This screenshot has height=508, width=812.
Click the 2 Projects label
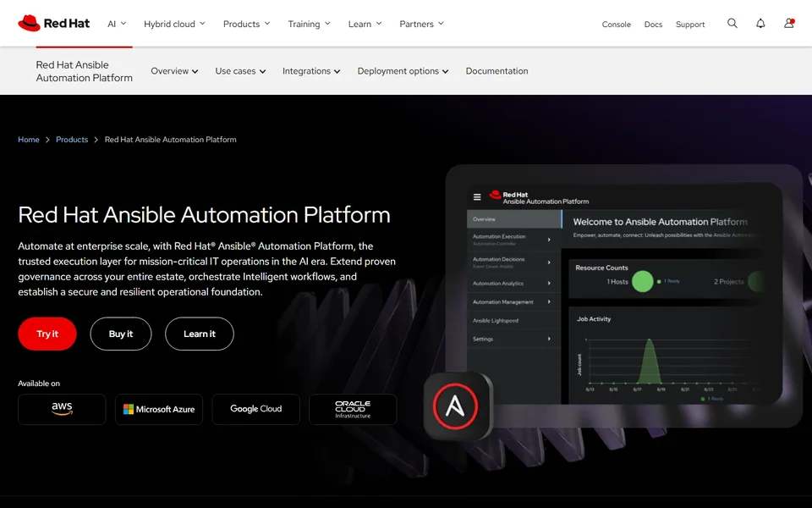(x=728, y=281)
